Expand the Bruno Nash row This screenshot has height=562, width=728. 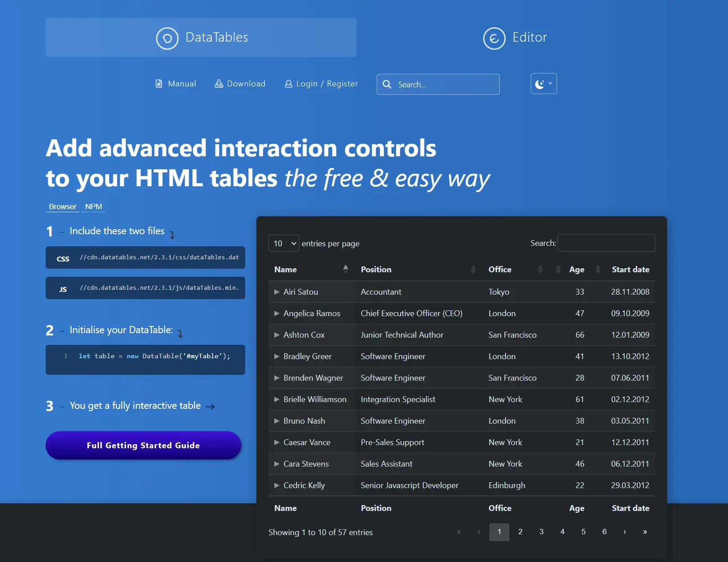pos(277,421)
